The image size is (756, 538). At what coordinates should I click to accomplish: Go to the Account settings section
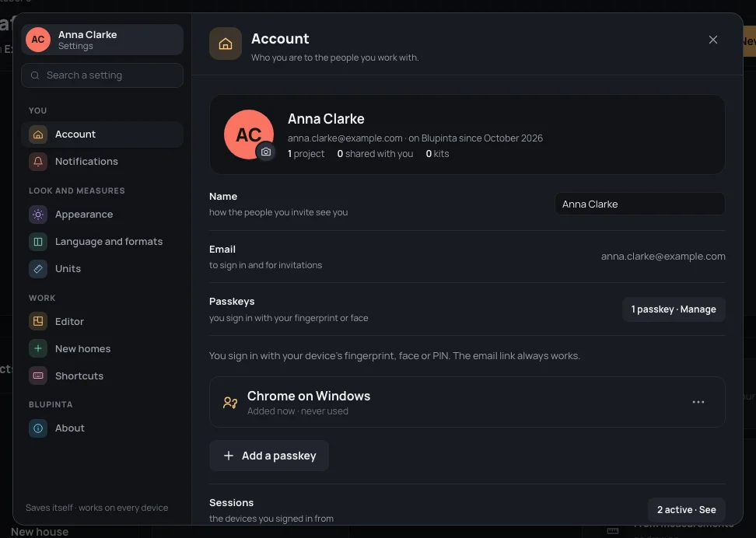[x=102, y=134]
